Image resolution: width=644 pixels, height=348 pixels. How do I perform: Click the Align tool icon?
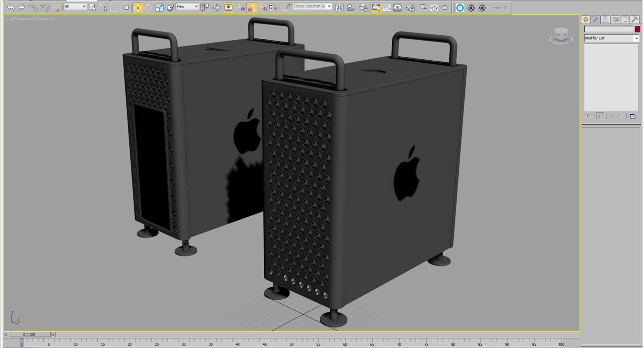[x=351, y=7]
